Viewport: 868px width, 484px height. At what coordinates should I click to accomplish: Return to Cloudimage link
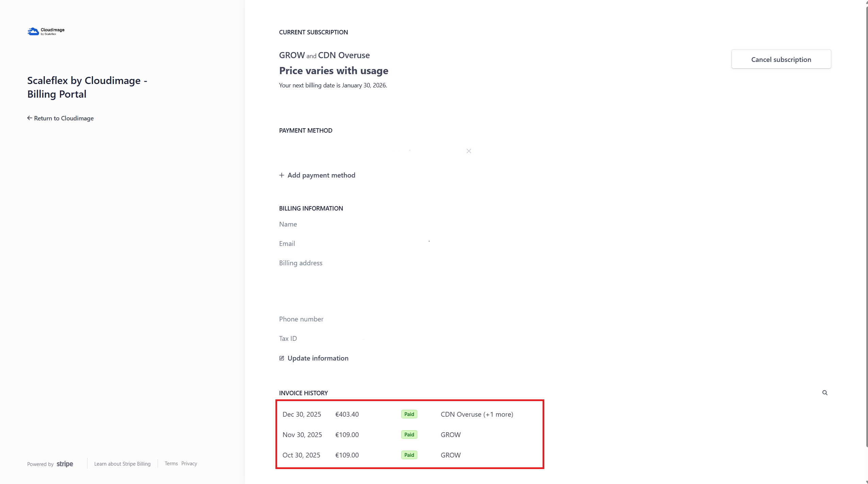pyautogui.click(x=64, y=118)
